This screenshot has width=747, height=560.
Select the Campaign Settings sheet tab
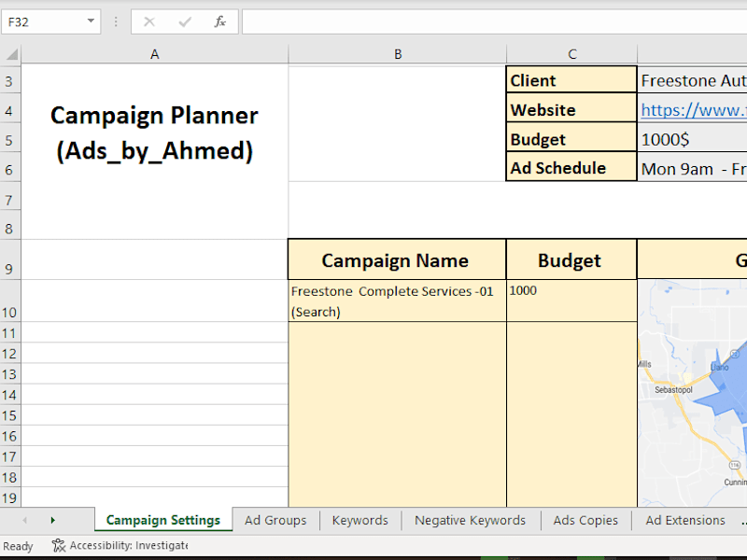point(163,520)
